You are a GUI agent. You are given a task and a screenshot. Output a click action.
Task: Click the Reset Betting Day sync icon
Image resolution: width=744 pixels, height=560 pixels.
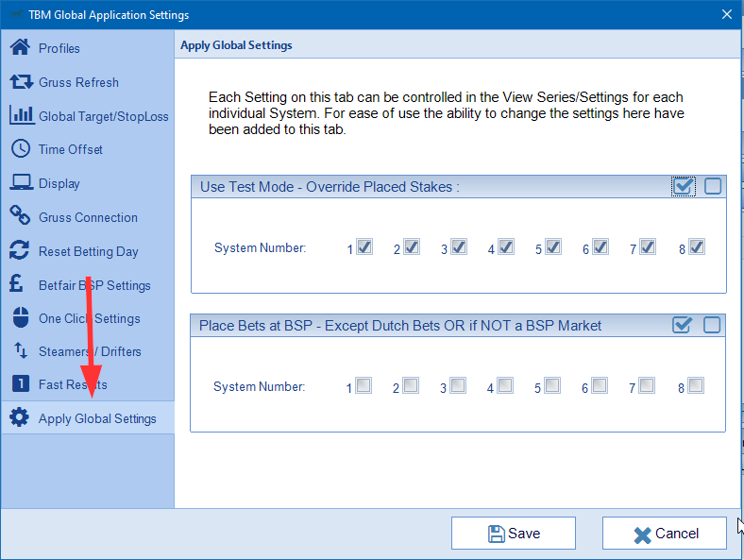(20, 251)
